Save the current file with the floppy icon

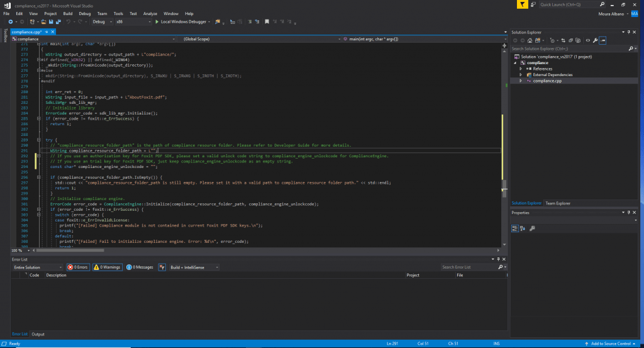pos(51,22)
